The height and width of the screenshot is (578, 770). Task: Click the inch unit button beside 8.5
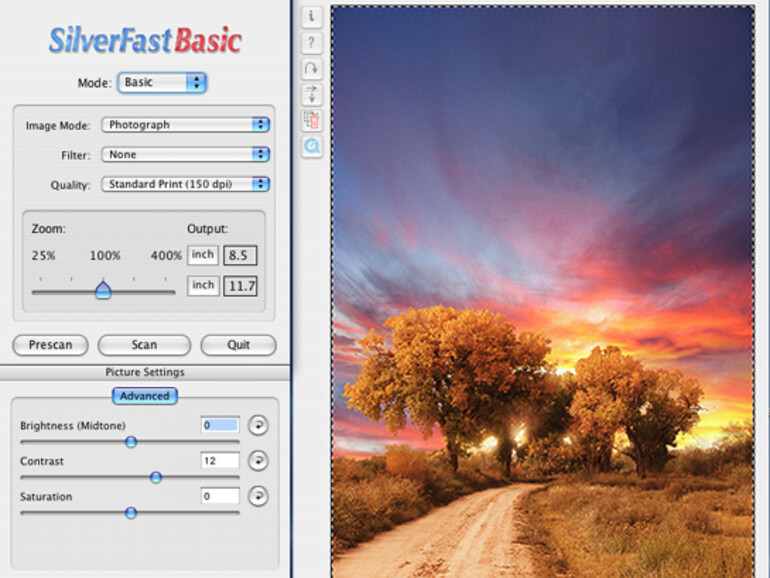(202, 255)
